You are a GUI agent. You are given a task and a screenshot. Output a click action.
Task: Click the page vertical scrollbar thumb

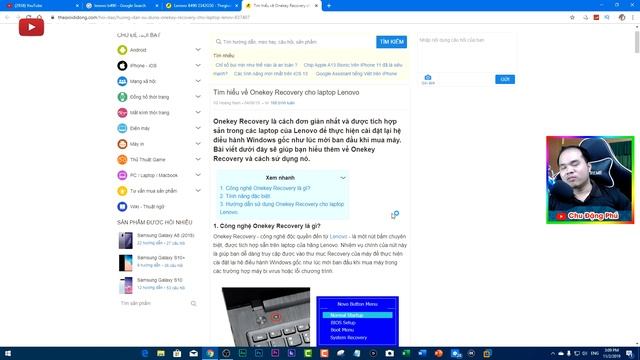637,42
